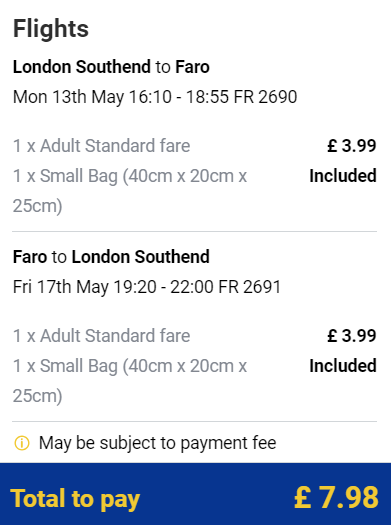This screenshot has height=525, width=391.
Task: Click return flight details Fri 17th May
Action: (147, 287)
